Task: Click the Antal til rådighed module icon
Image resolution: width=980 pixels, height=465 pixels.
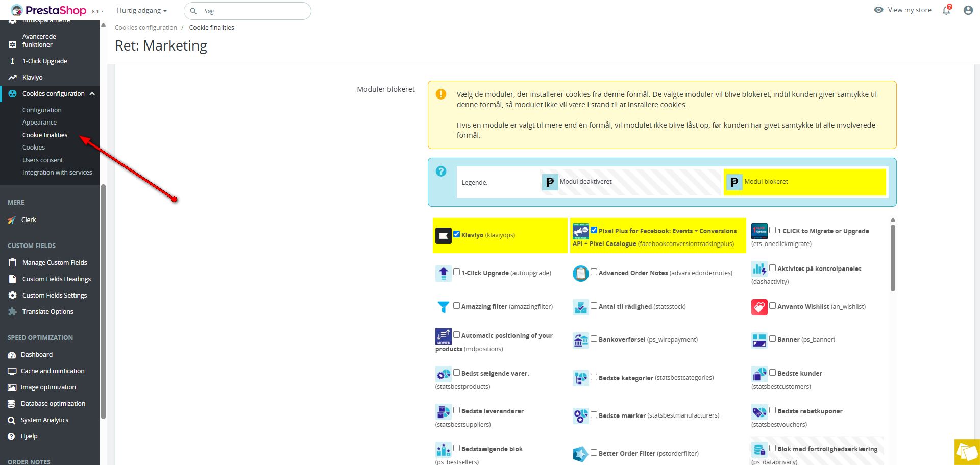Action: click(580, 307)
